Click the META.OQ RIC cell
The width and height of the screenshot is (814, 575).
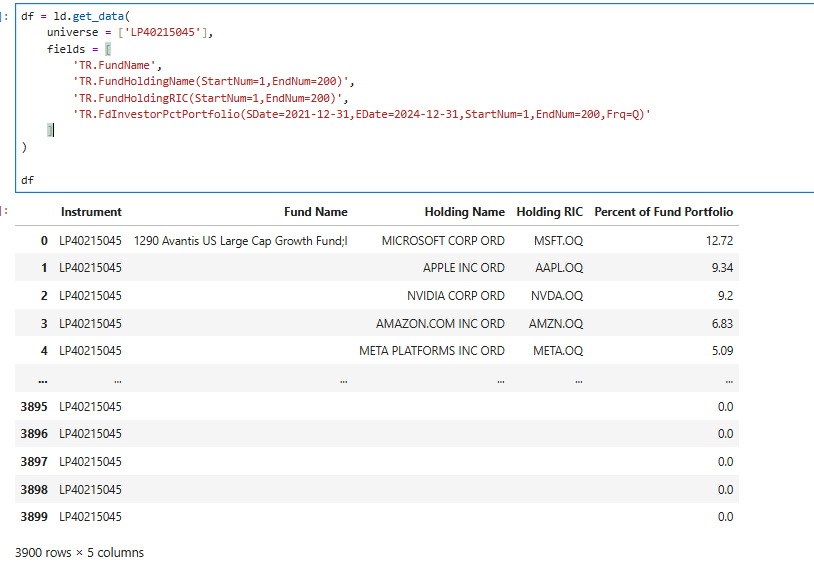click(558, 351)
